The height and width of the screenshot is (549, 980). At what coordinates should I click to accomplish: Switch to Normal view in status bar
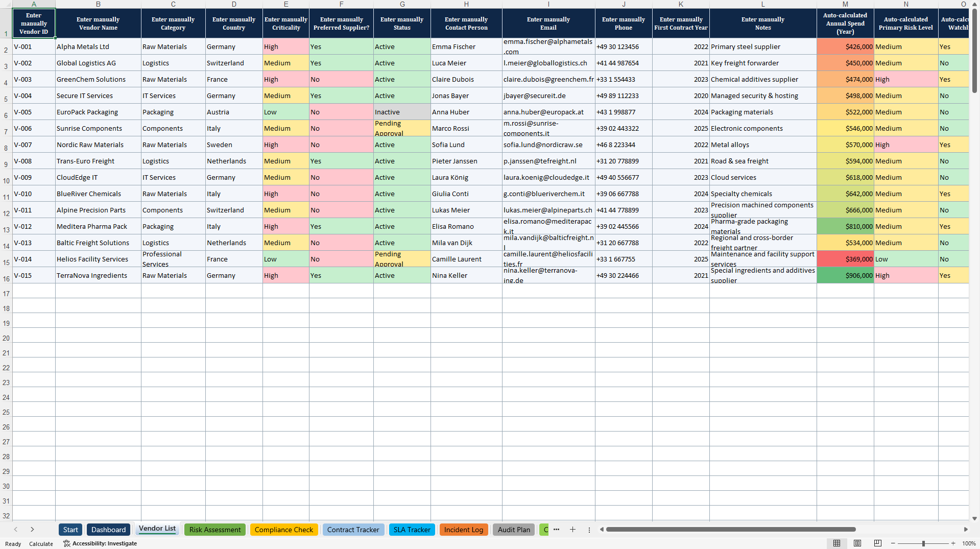[x=836, y=543]
